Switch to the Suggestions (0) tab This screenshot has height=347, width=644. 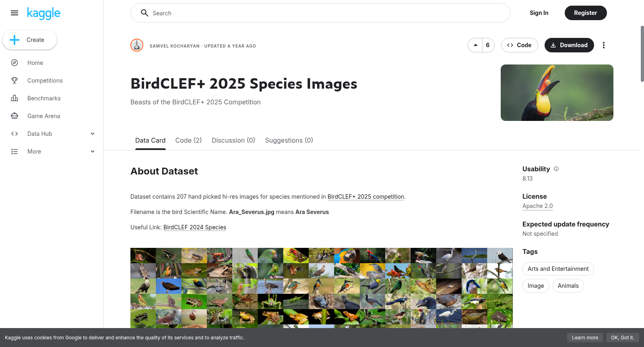(289, 140)
